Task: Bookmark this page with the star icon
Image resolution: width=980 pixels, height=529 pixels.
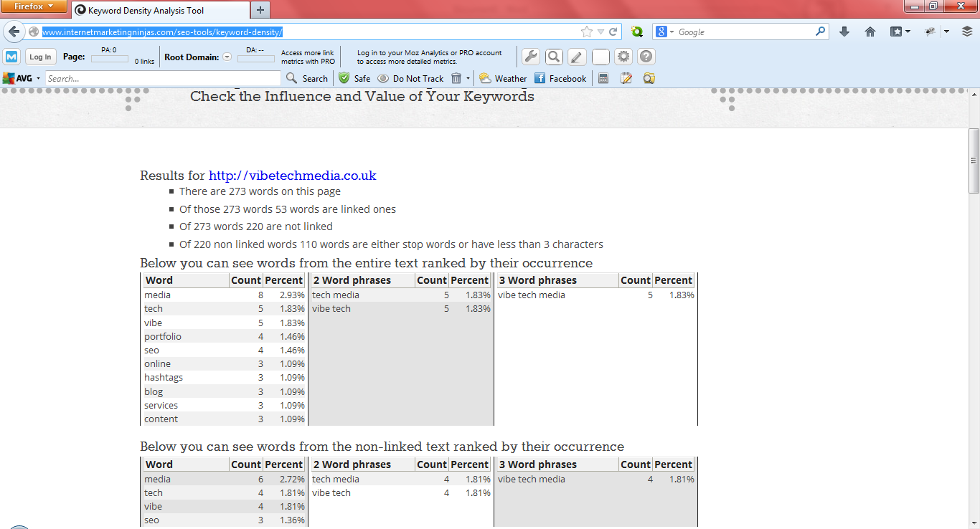Action: tap(587, 32)
